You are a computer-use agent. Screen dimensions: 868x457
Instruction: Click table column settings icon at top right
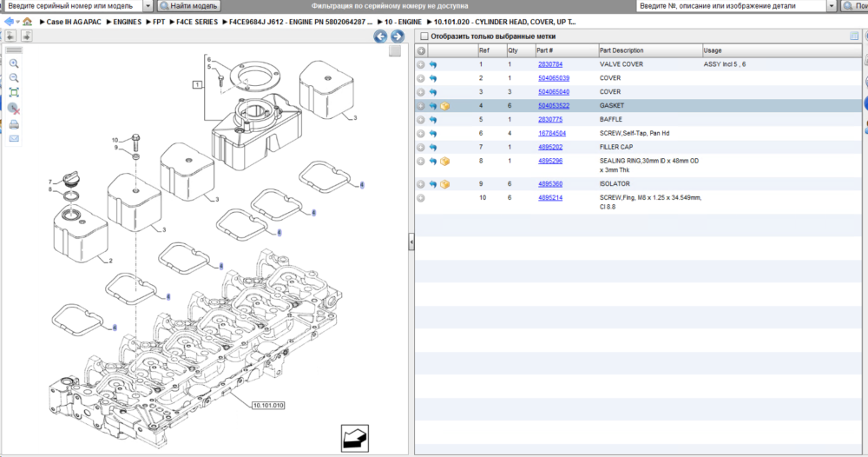pos(854,36)
